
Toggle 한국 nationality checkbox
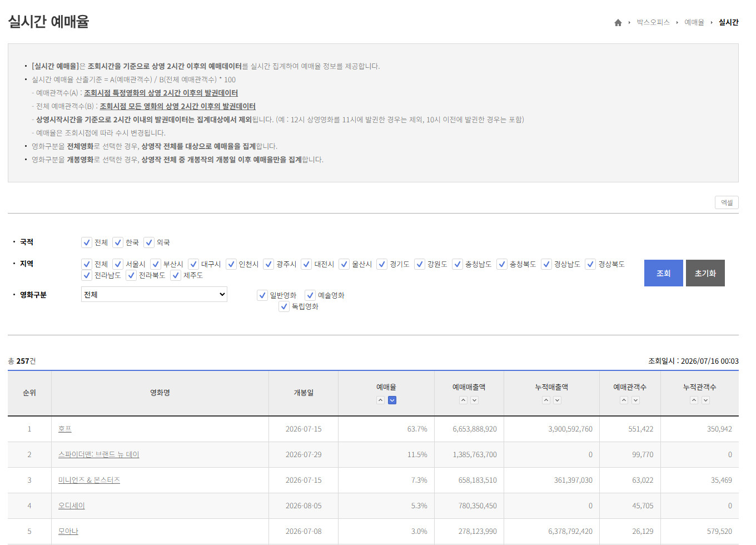click(118, 242)
